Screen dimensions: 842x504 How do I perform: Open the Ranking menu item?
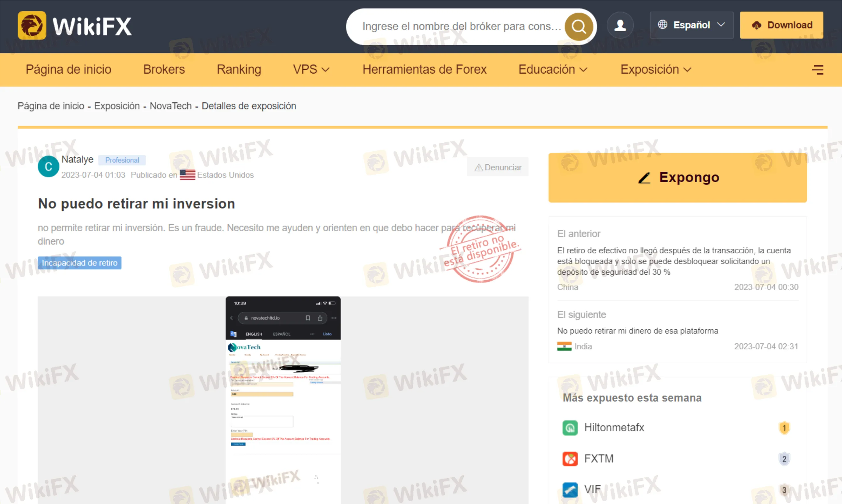[x=239, y=70]
